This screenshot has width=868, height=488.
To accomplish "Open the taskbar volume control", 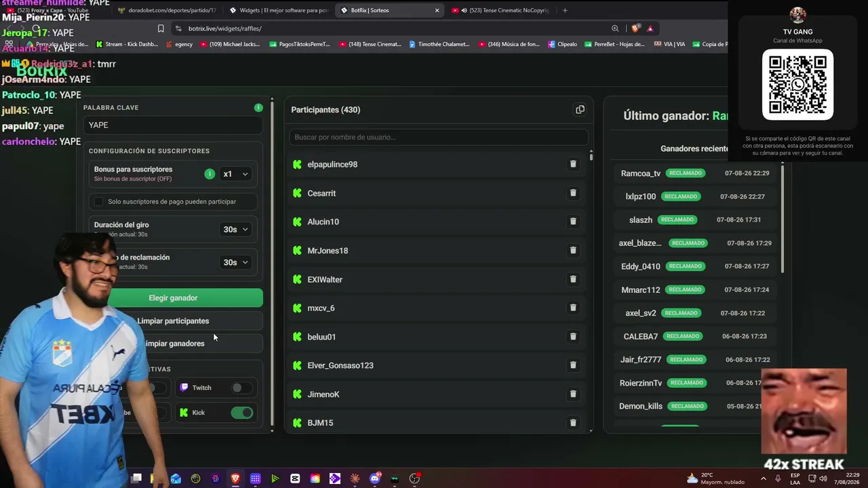I will [823, 479].
